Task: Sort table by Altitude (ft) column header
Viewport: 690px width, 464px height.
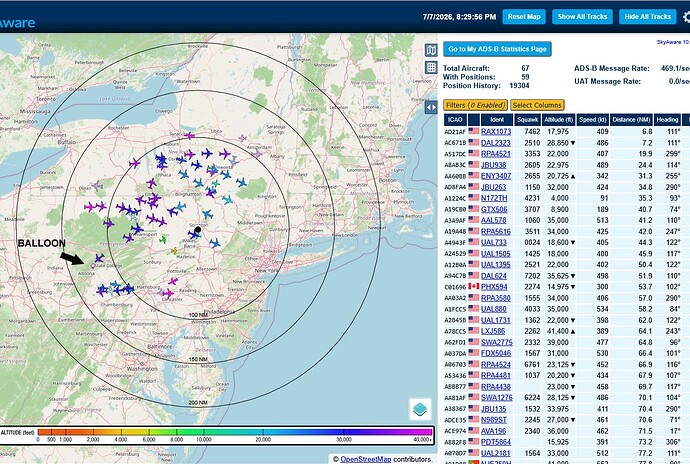Action: tap(559, 120)
